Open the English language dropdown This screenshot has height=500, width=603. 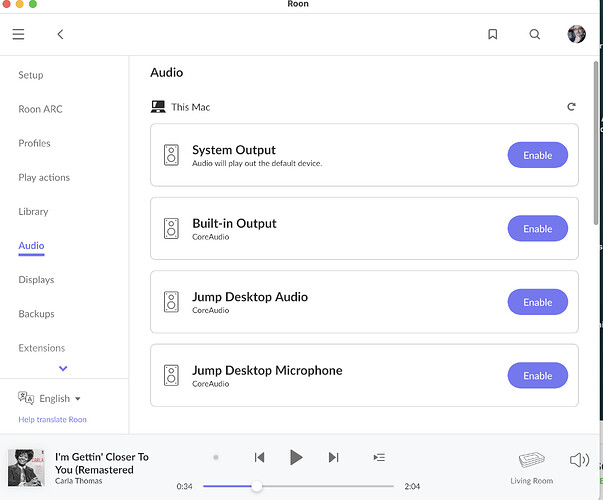pos(60,398)
